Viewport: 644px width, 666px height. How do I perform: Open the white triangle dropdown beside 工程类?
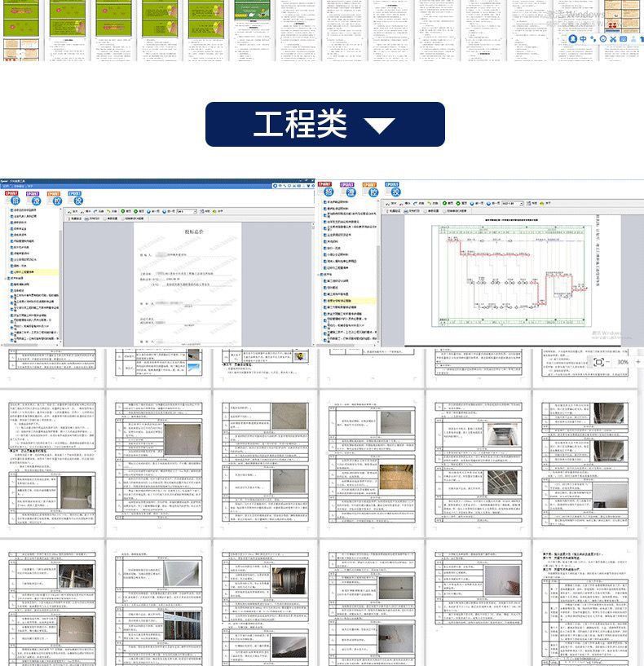379,126
